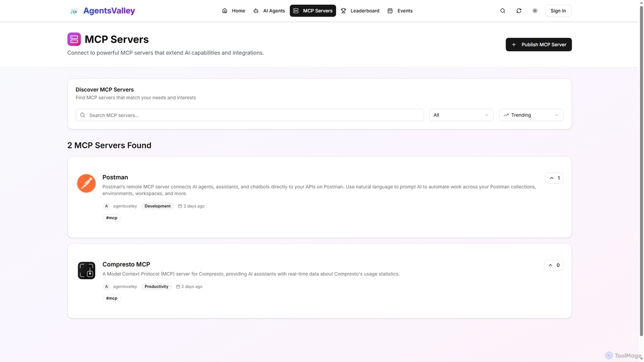Click calendar icon on Postman card
This screenshot has height=362, width=644.
180,206
